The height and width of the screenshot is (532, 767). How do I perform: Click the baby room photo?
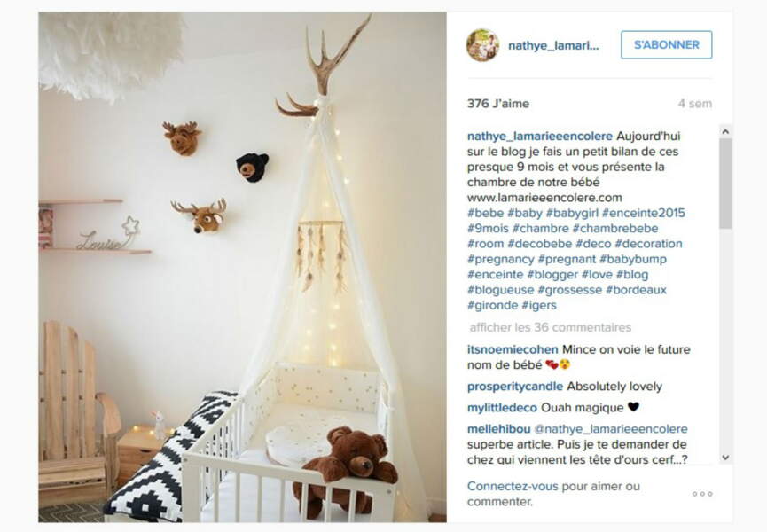(243, 268)
